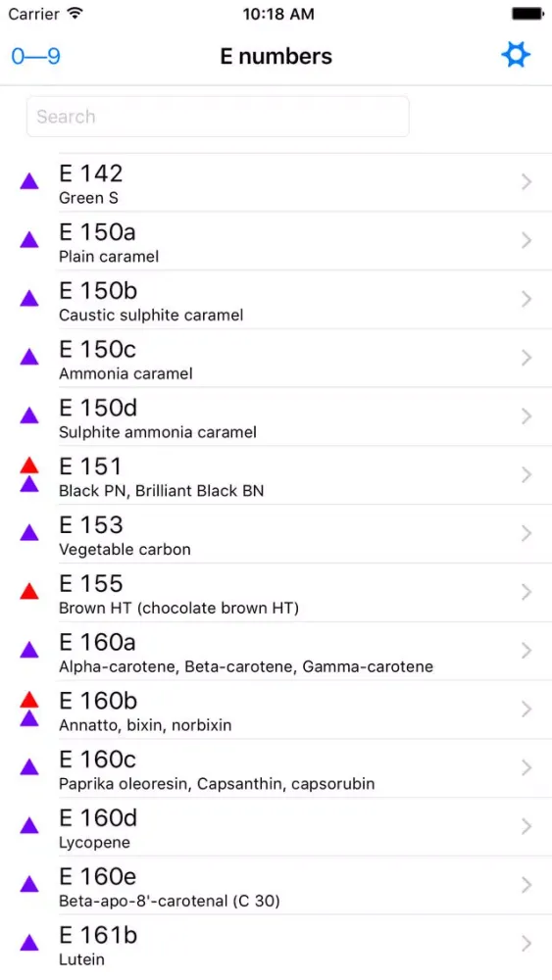Click the battery icon in the status bar
The width and height of the screenshot is (552, 980).
pos(527,14)
